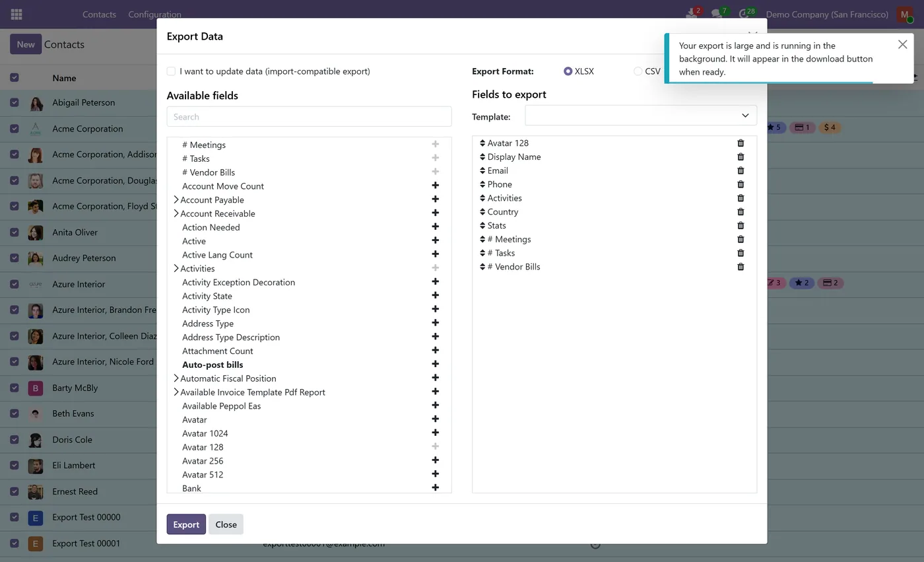
Task: Open the apps grid menu icon
Action: pos(16,14)
